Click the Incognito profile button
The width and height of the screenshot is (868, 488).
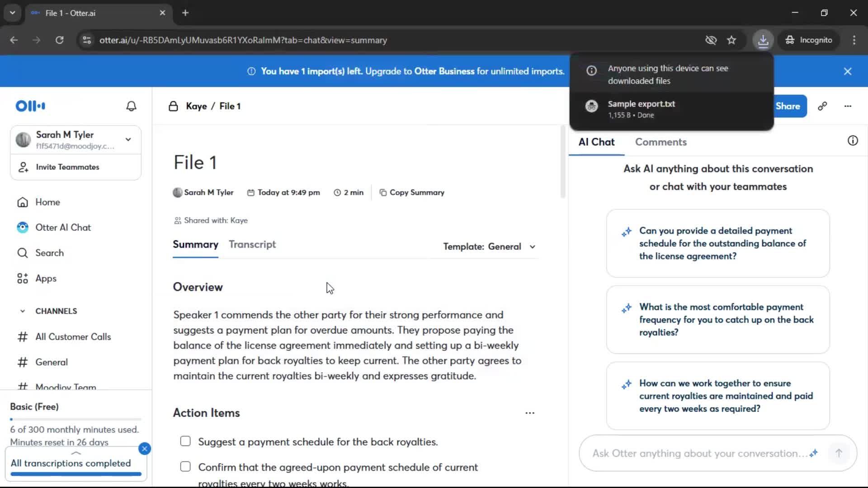click(x=809, y=40)
